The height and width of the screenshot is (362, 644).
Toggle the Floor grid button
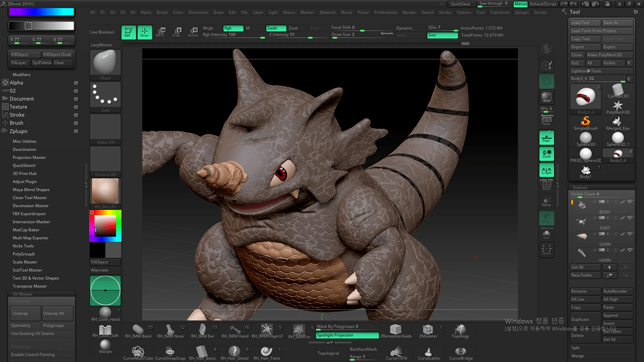546,137
